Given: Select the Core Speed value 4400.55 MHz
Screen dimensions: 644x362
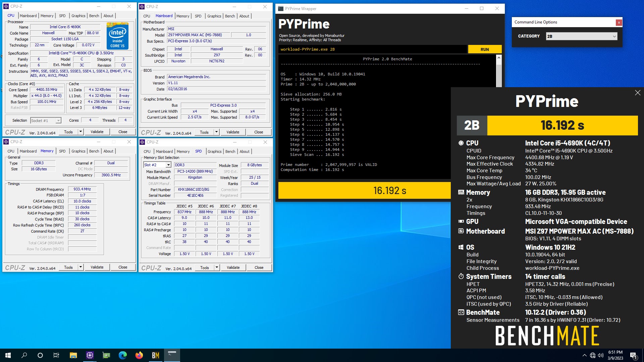Looking at the screenshot, I should [47, 89].
